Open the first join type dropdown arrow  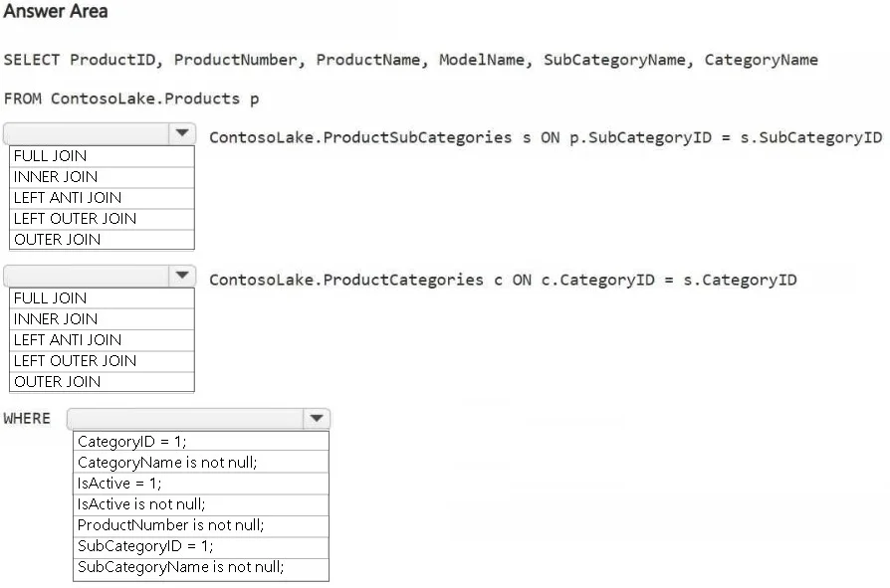182,133
